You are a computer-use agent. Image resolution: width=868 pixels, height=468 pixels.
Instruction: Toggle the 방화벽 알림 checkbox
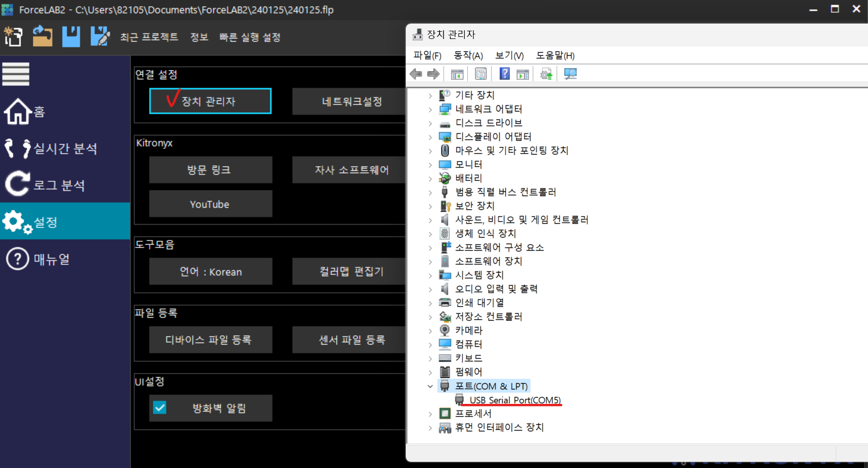pos(160,408)
